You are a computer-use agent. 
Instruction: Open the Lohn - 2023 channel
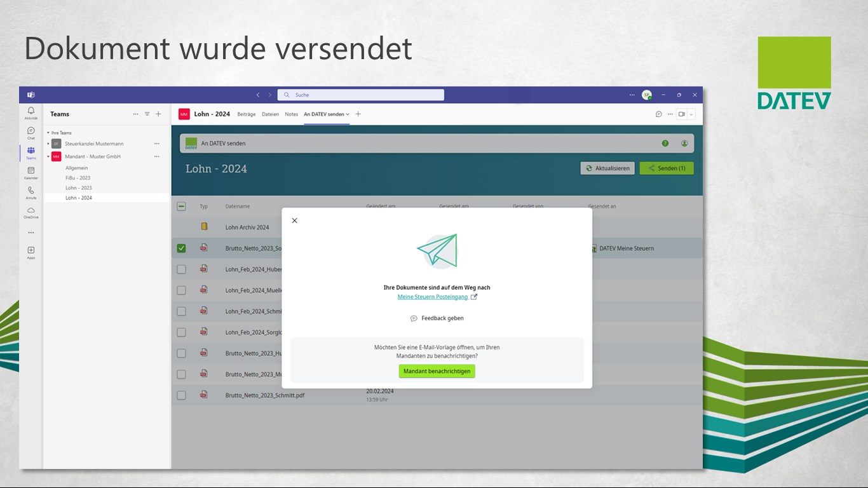pos(79,188)
